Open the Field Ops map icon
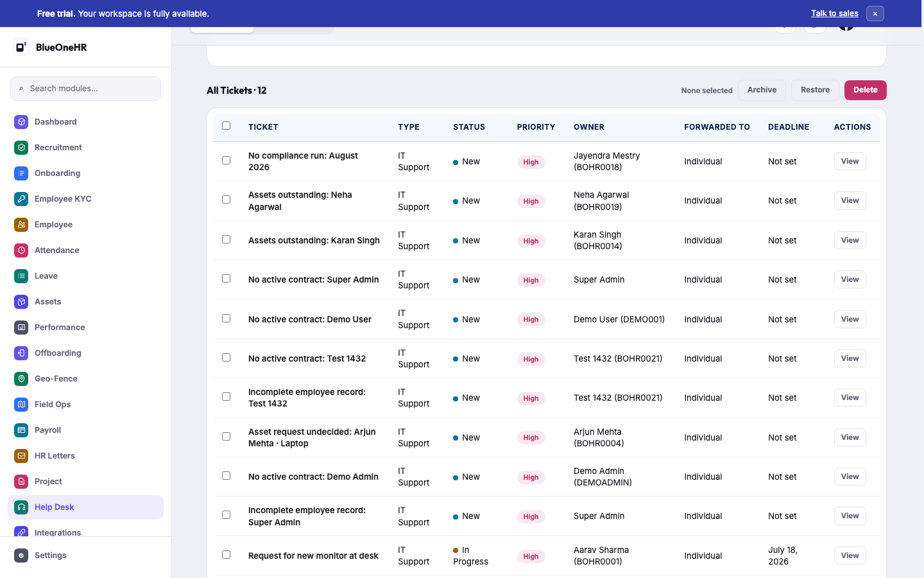This screenshot has width=924, height=578. [21, 405]
